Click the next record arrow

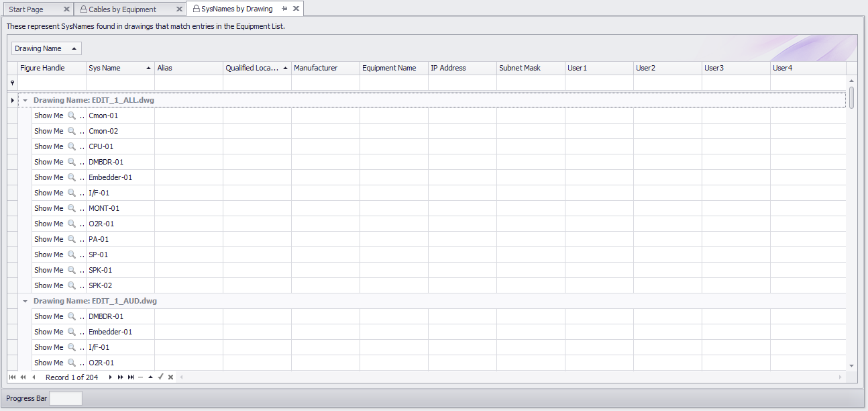point(110,377)
